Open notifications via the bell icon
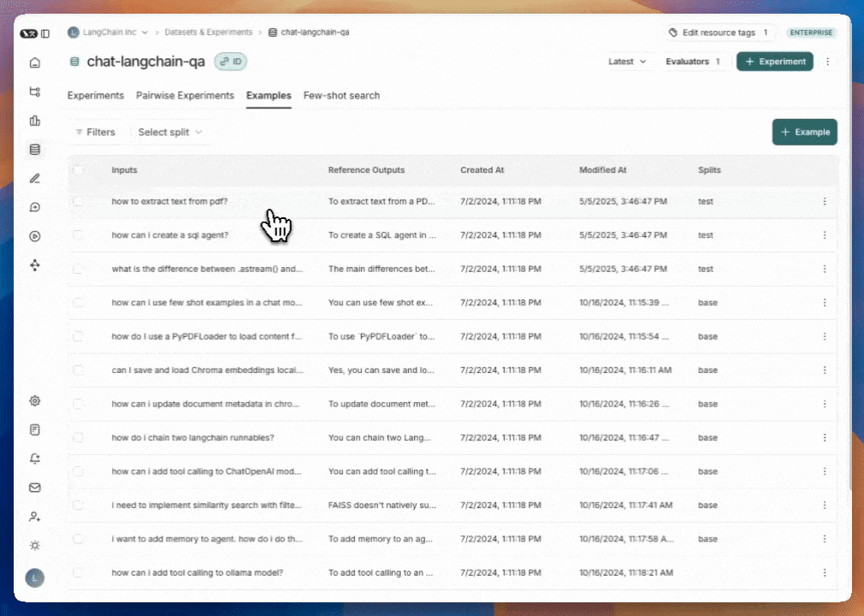This screenshot has height=616, width=864. 34,459
